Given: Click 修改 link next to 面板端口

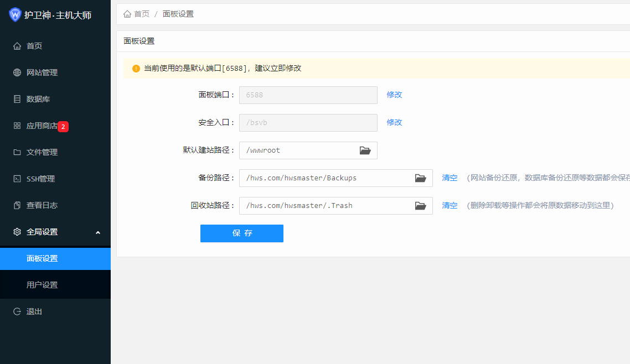Looking at the screenshot, I should pos(394,95).
